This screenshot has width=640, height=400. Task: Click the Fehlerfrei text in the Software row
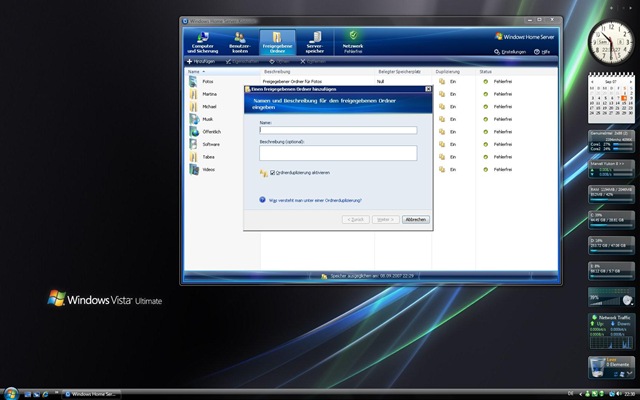pyautogui.click(x=502, y=144)
